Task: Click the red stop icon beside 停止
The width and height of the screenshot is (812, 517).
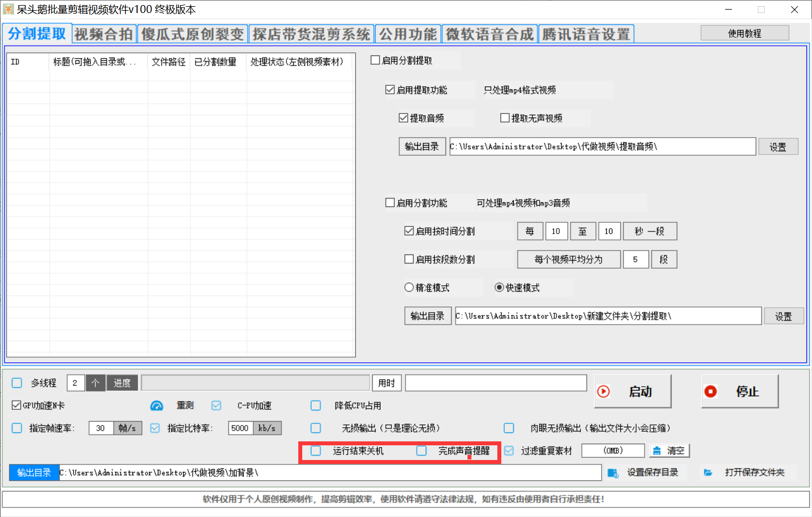Action: (x=710, y=392)
